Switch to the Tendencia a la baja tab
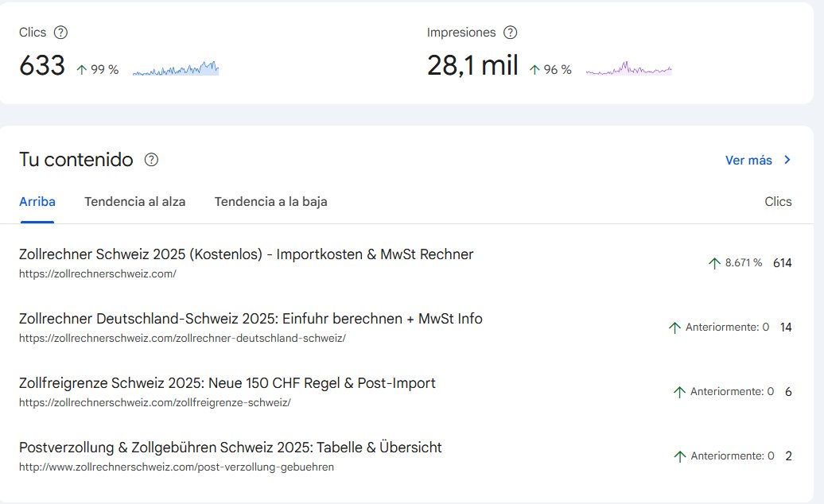Screen dimensions: 824x504 pyautogui.click(x=270, y=201)
